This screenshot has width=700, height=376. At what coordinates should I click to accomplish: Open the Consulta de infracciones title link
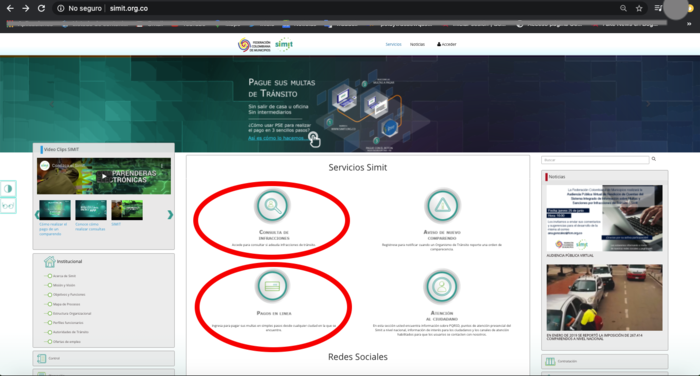[274, 235]
